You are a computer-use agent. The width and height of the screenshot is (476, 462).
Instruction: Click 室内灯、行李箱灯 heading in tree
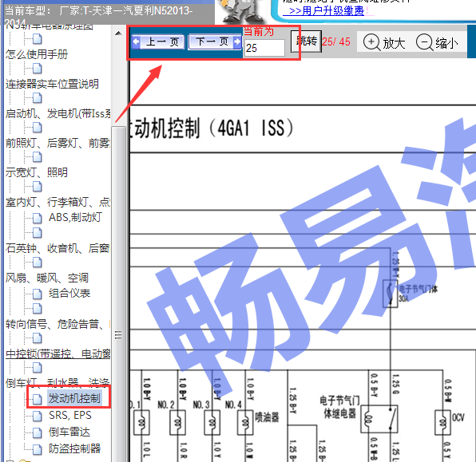pyautogui.click(x=58, y=202)
